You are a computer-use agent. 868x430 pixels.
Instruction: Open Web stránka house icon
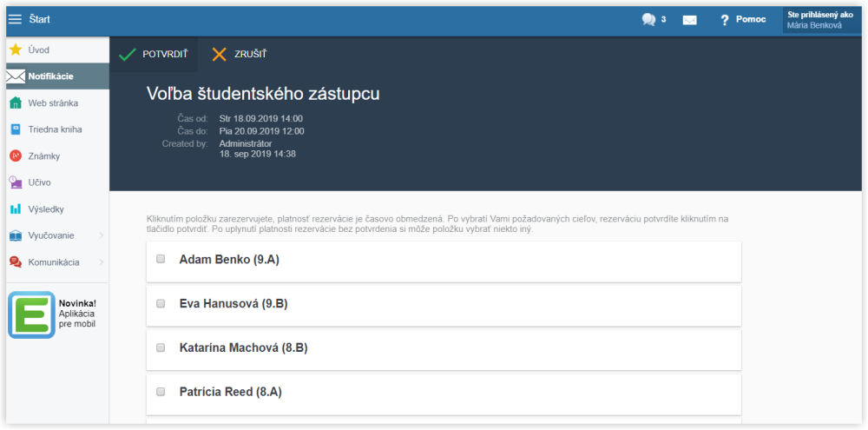coord(16,103)
